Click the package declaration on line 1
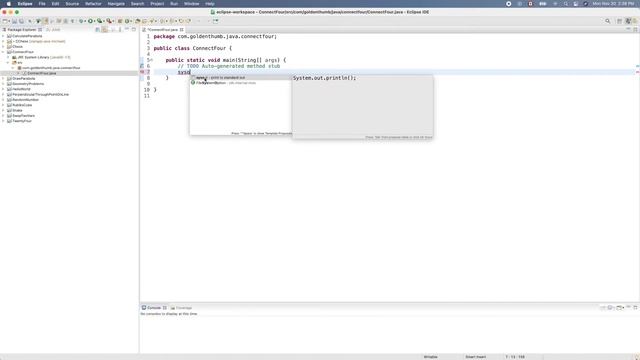This screenshot has height=360, width=640. tap(215, 36)
